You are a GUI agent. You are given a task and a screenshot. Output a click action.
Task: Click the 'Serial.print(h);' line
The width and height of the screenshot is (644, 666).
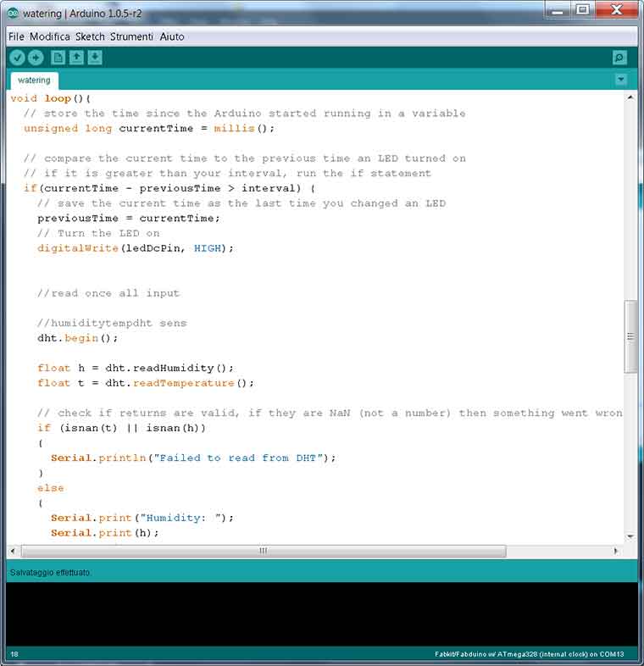[x=105, y=533]
